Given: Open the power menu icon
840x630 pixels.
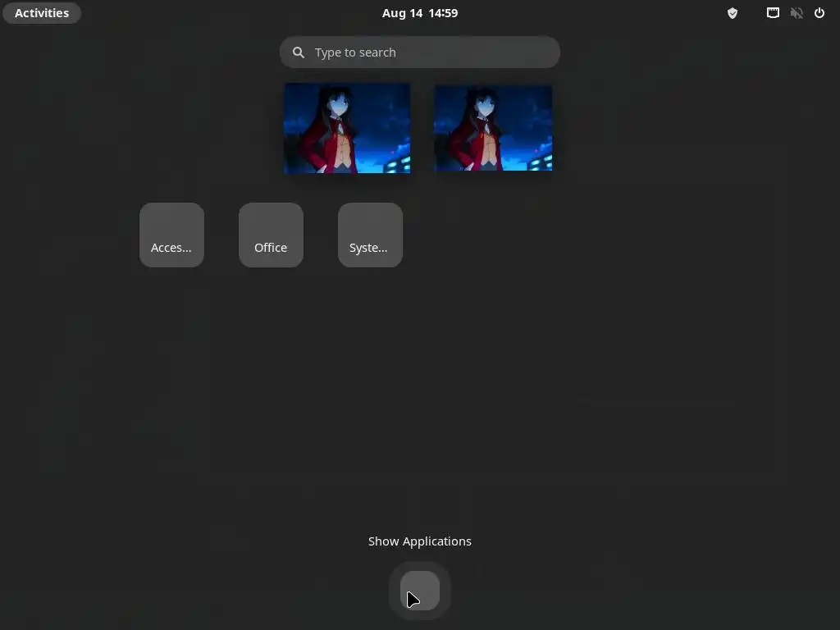Looking at the screenshot, I should (819, 13).
